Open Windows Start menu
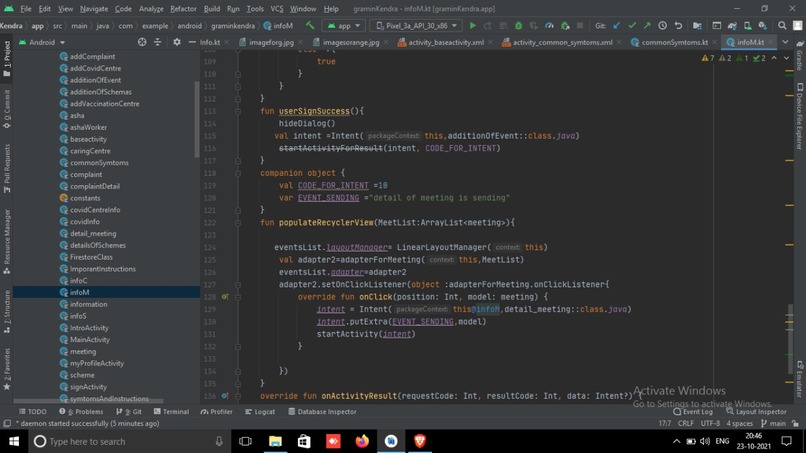Screen dimensions: 806x453 (x=14, y=441)
